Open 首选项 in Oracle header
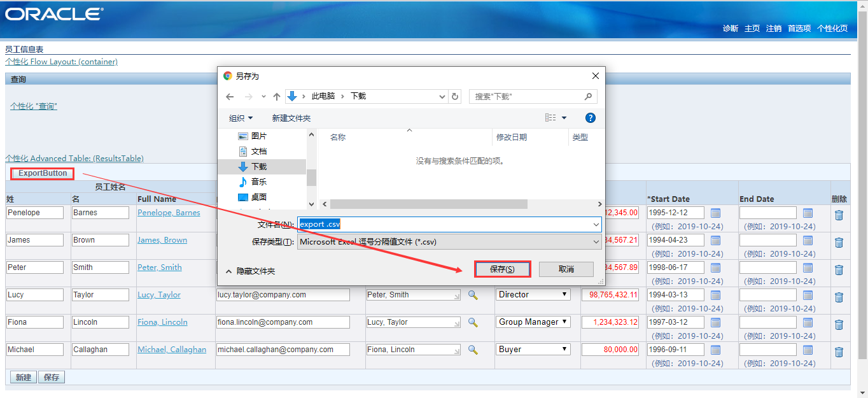Viewport: 868px width, 398px height. click(x=799, y=29)
